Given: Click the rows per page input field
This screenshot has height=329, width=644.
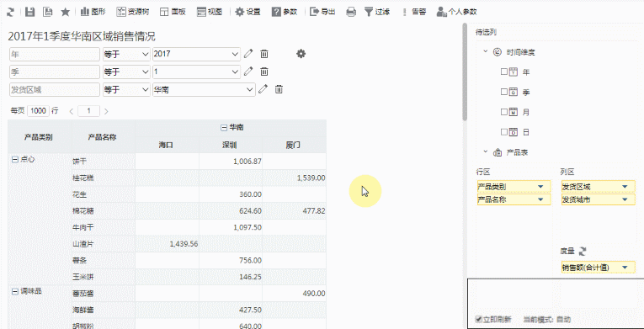Looking at the screenshot, I should [38, 110].
